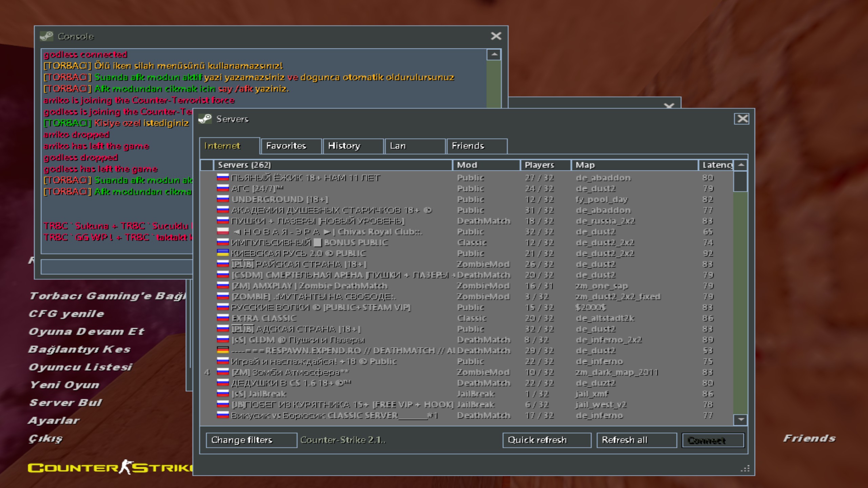Screen dimensions: 868x488
Task: Open Friends link at the bottom right
Action: [x=810, y=439]
